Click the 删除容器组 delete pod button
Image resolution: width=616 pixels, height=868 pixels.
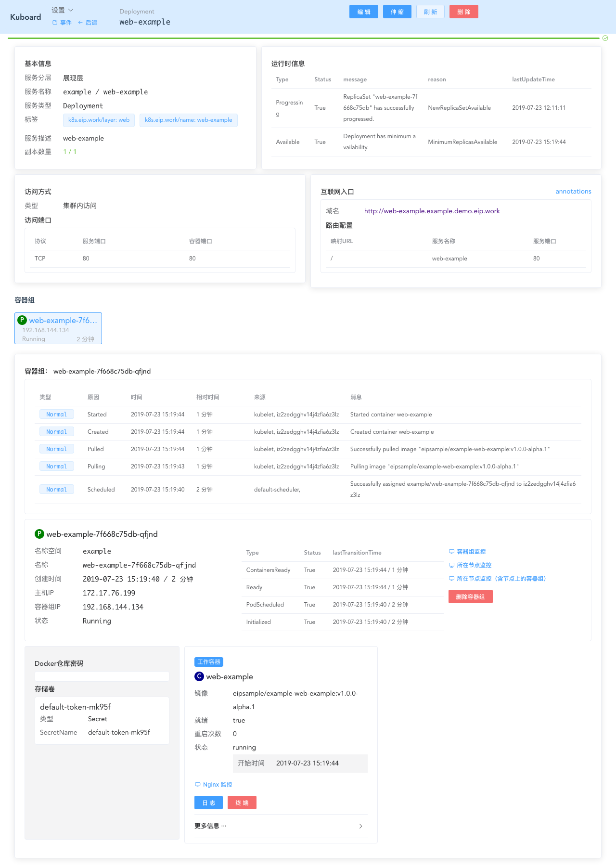coord(470,596)
